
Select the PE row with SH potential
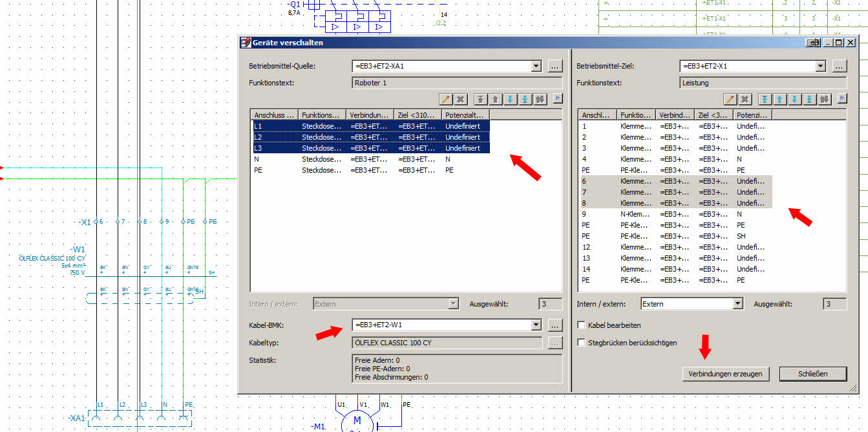675,236
